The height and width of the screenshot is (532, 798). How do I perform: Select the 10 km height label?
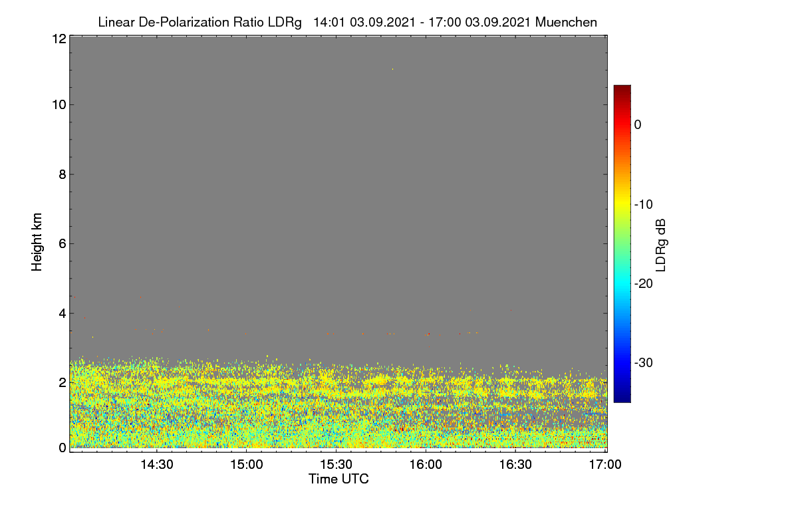tap(58, 104)
